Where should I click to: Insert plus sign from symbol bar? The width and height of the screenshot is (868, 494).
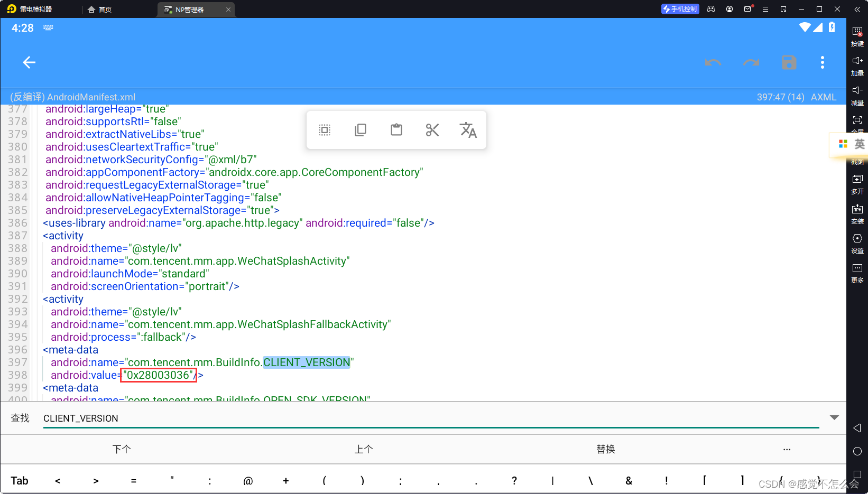click(286, 481)
